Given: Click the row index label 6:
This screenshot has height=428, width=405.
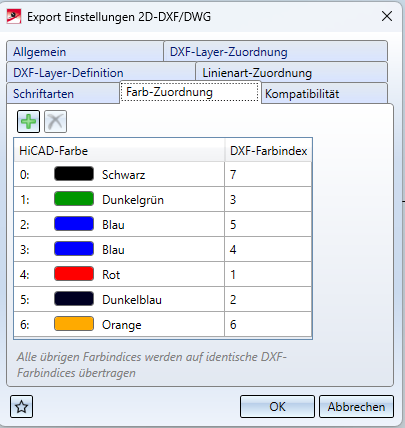Looking at the screenshot, I should (25, 325).
